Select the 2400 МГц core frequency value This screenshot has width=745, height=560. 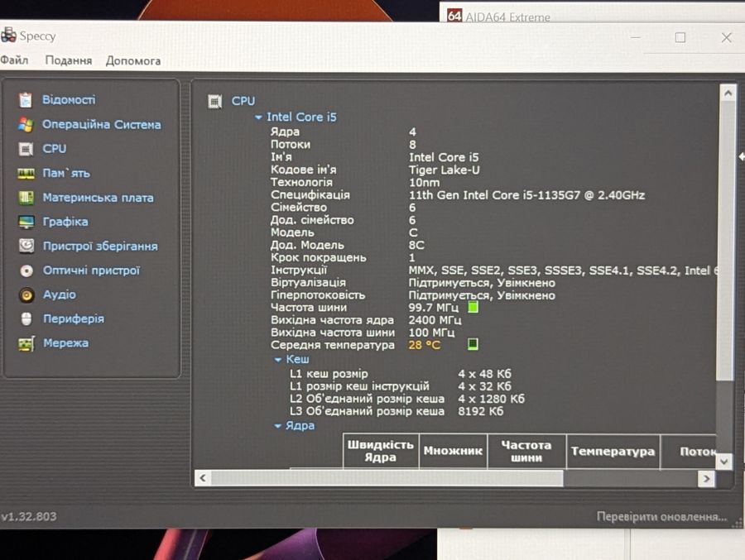click(x=435, y=320)
